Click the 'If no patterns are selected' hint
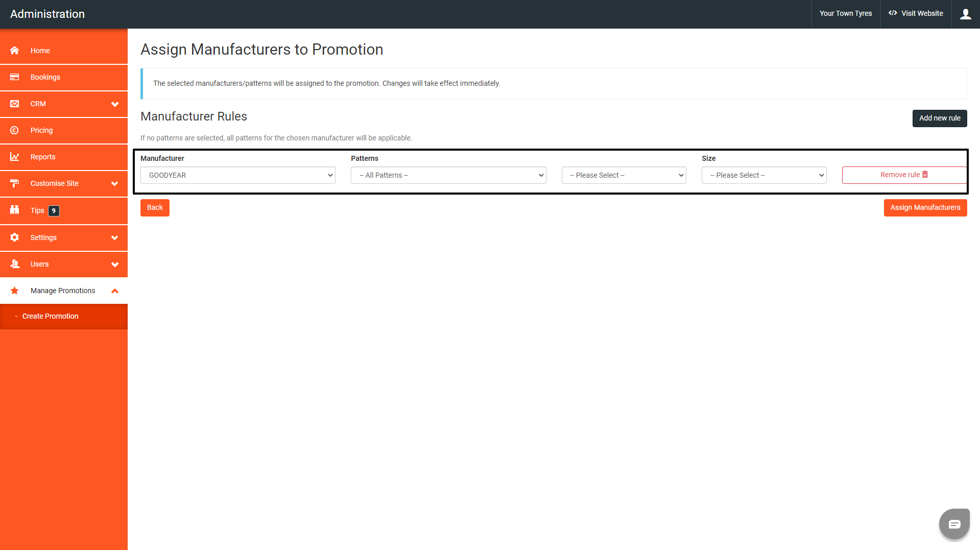 (276, 138)
